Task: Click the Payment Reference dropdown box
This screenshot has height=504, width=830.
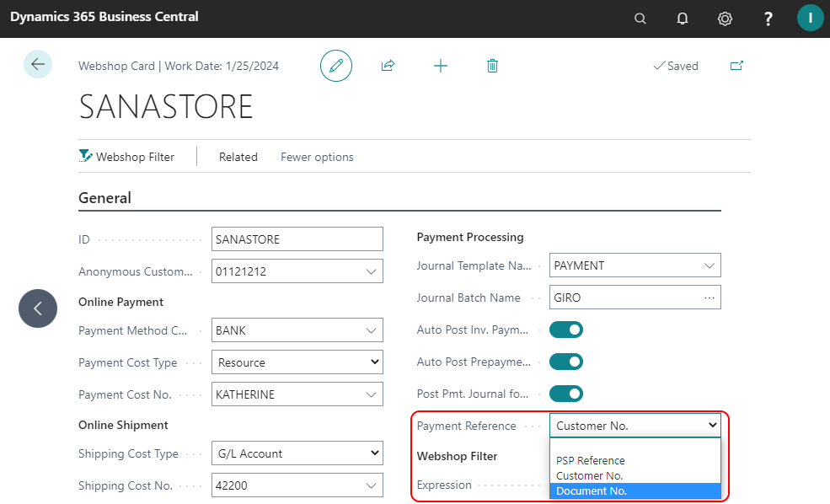Action: click(635, 425)
